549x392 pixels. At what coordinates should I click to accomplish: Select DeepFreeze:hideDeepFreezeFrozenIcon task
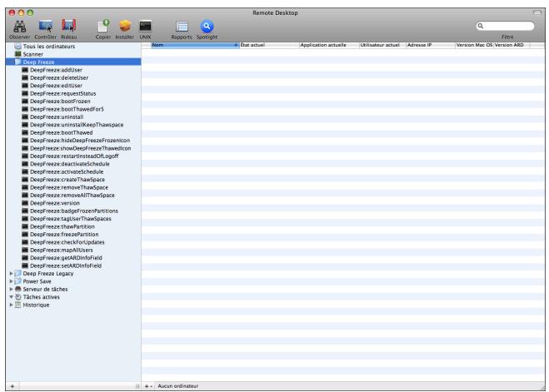click(x=80, y=140)
